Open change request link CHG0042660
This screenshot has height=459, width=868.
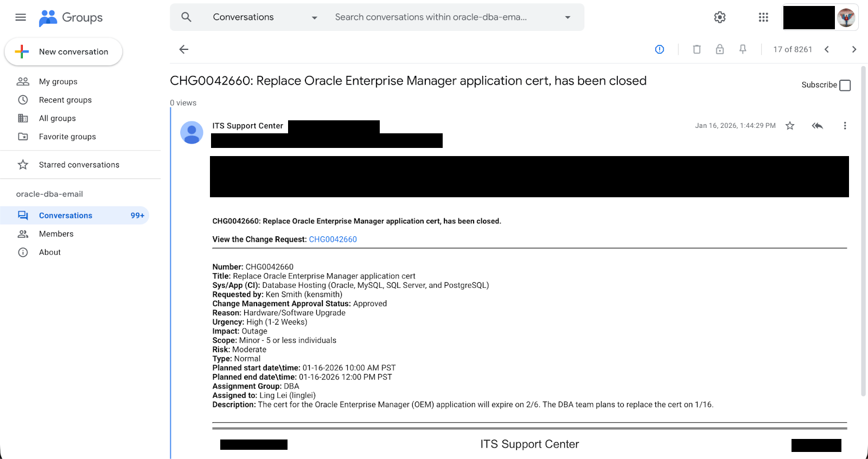pyautogui.click(x=333, y=239)
